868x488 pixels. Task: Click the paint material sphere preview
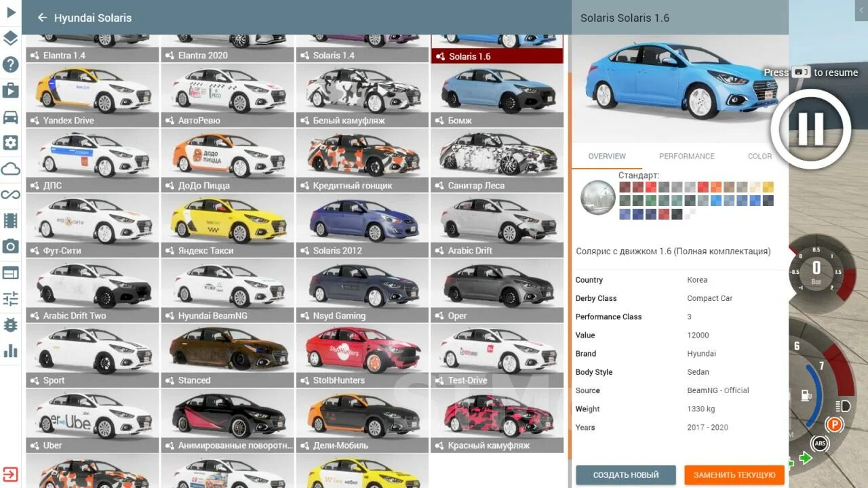tap(598, 198)
